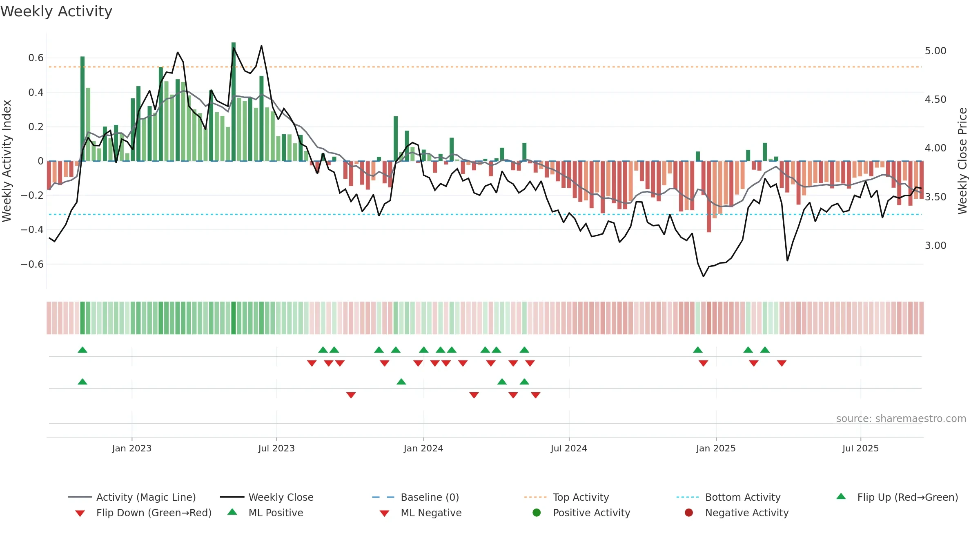Toggle the Baseline (0) legend entry

(x=416, y=497)
